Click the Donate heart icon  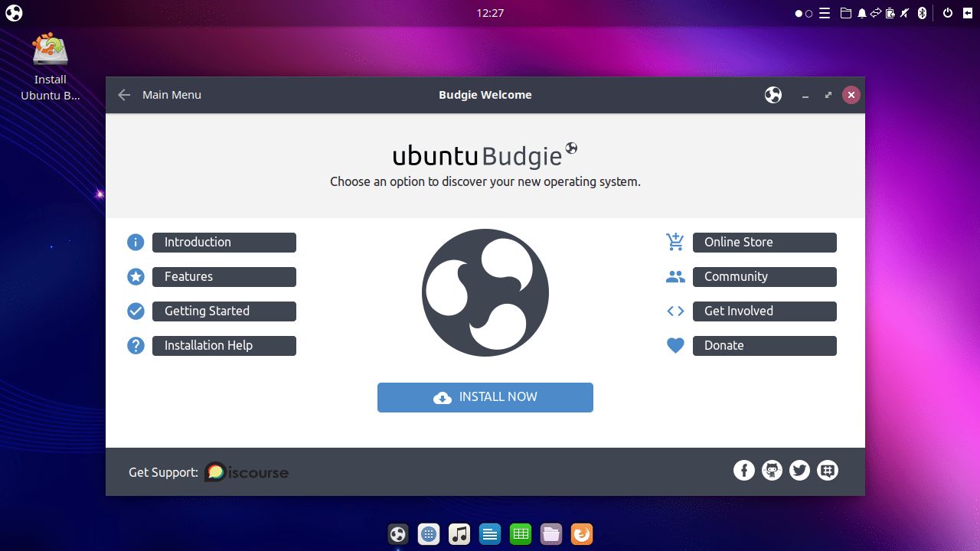click(x=675, y=345)
